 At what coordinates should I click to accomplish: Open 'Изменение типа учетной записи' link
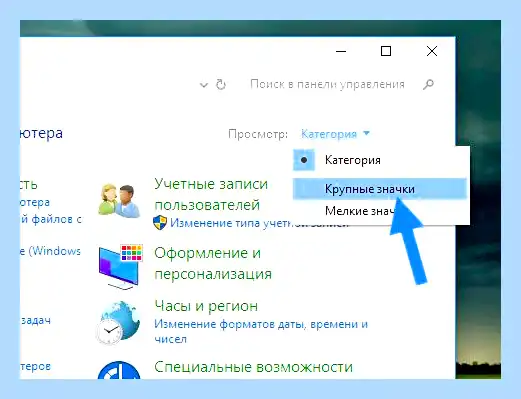(x=259, y=223)
